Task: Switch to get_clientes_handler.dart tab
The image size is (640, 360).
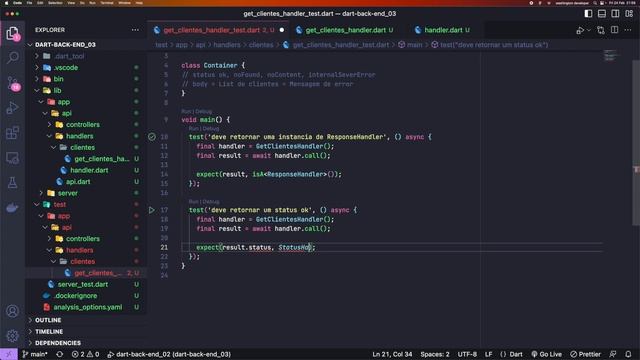Action: tap(345, 30)
